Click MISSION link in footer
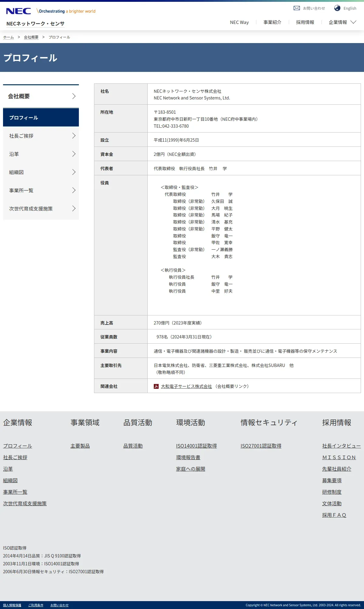The image size is (364, 609). (x=339, y=457)
